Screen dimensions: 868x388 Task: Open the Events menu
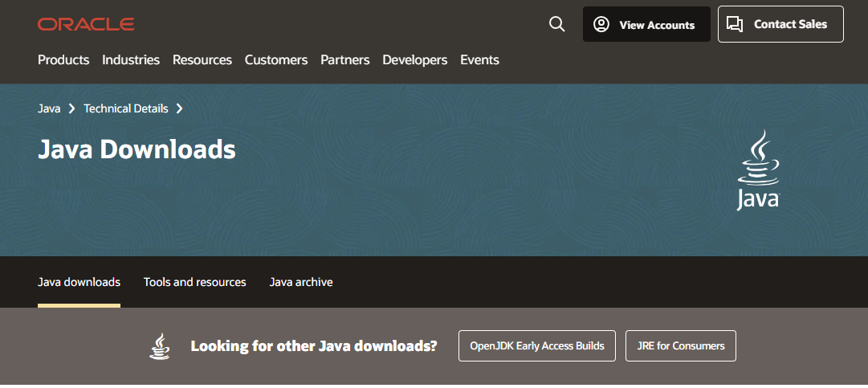pos(479,59)
